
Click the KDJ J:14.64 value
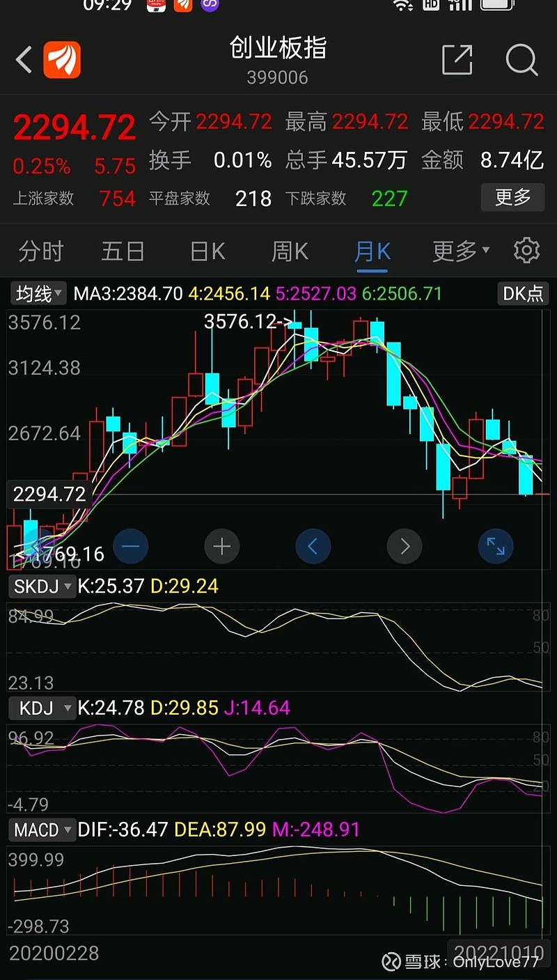pos(257,708)
